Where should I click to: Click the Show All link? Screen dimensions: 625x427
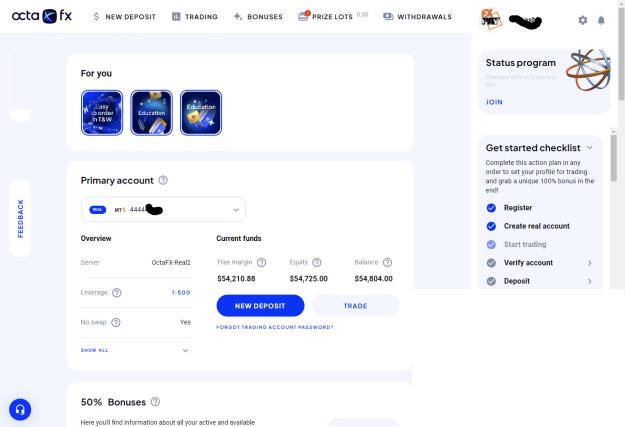(x=94, y=350)
